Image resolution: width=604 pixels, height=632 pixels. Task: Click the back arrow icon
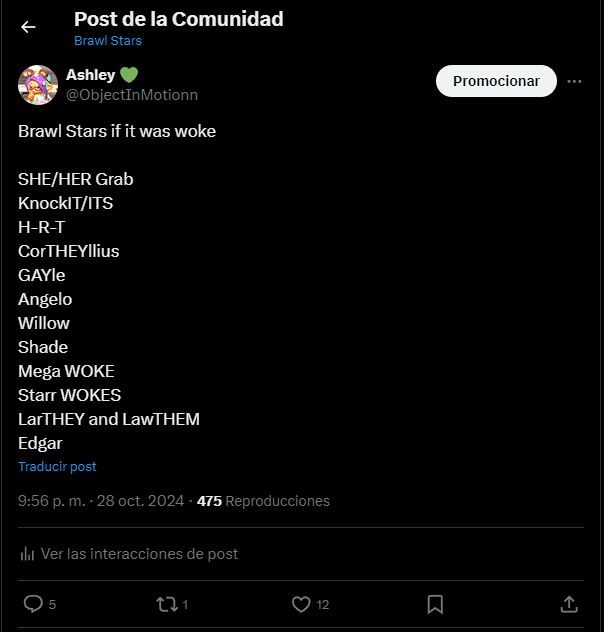(28, 28)
